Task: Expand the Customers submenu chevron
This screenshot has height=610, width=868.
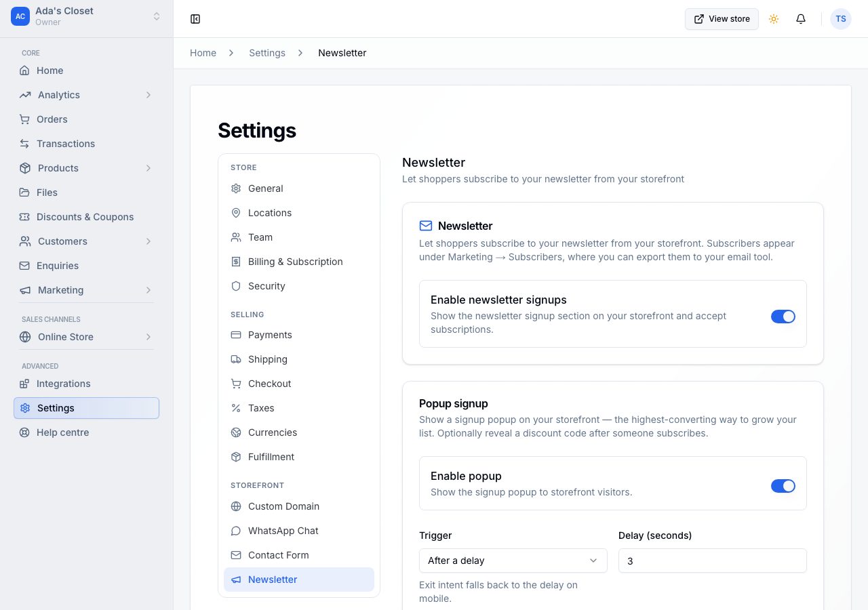Action: pos(149,241)
